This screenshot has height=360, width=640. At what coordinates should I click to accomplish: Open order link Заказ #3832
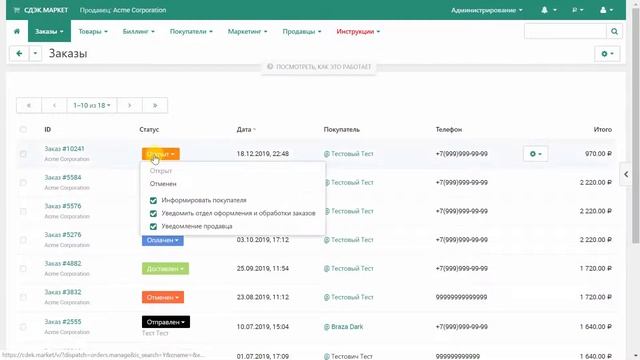(x=63, y=292)
